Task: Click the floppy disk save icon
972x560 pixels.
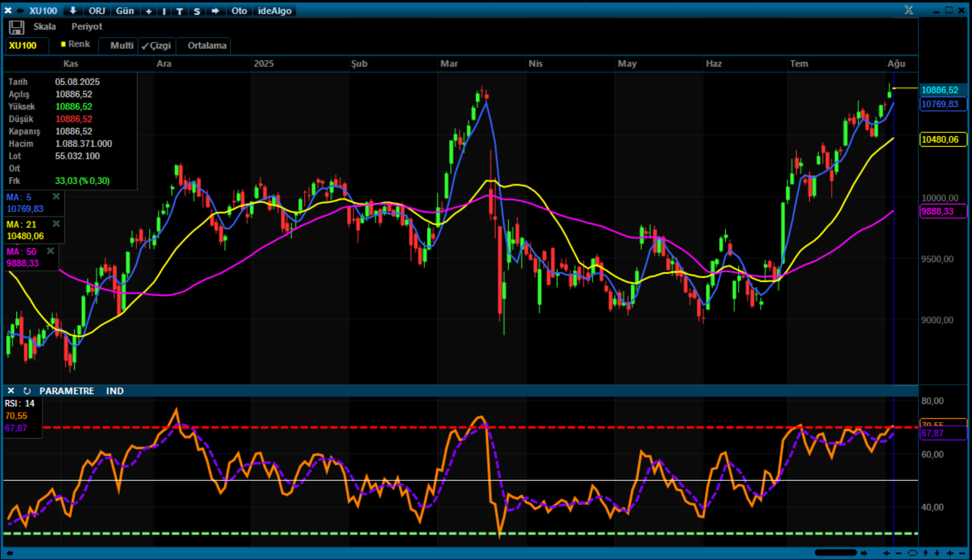Action: pyautogui.click(x=16, y=27)
